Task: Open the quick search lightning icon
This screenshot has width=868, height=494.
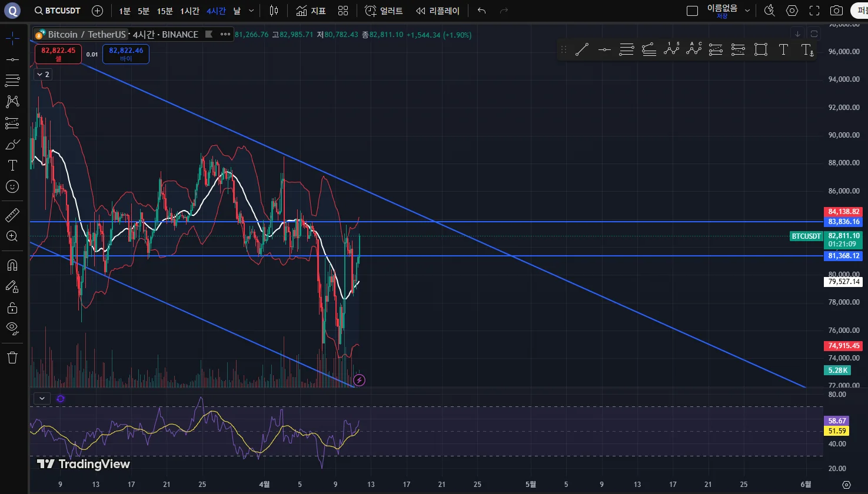Action: click(769, 11)
